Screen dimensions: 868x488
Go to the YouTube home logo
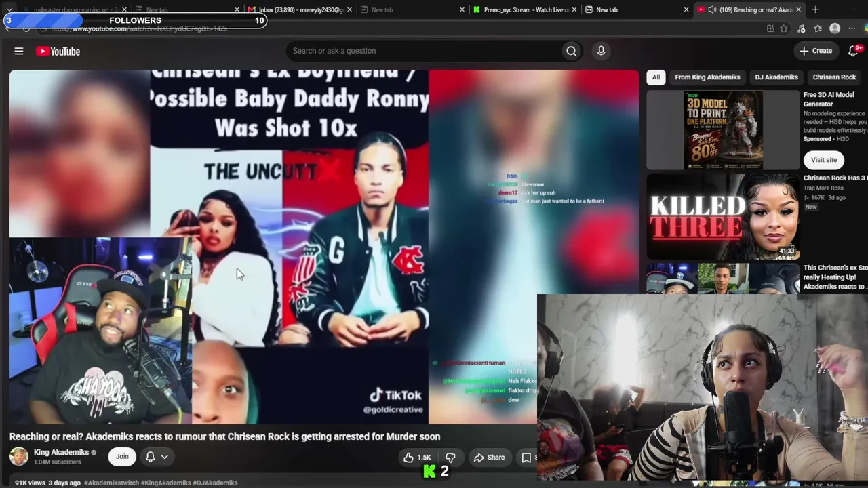coord(58,51)
